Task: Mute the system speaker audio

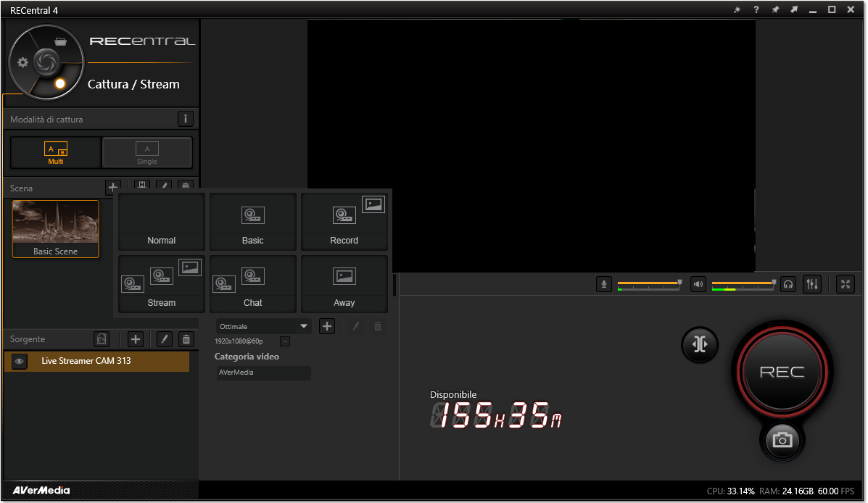Action: tap(698, 284)
